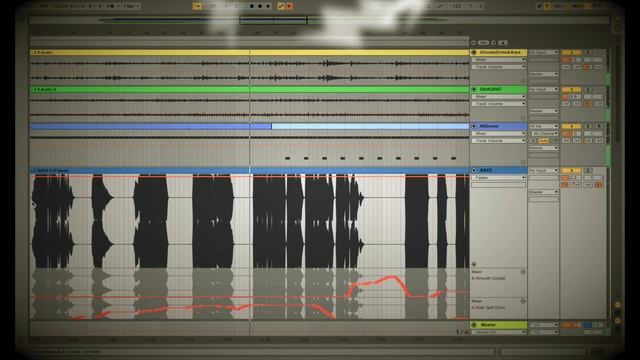Solo the Gtr AUDIO track
The width and height of the screenshot is (640, 360).
pyautogui.click(x=588, y=89)
